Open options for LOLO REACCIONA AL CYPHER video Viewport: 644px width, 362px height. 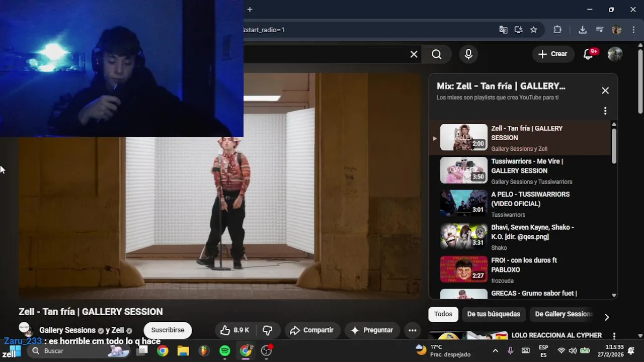click(614, 335)
